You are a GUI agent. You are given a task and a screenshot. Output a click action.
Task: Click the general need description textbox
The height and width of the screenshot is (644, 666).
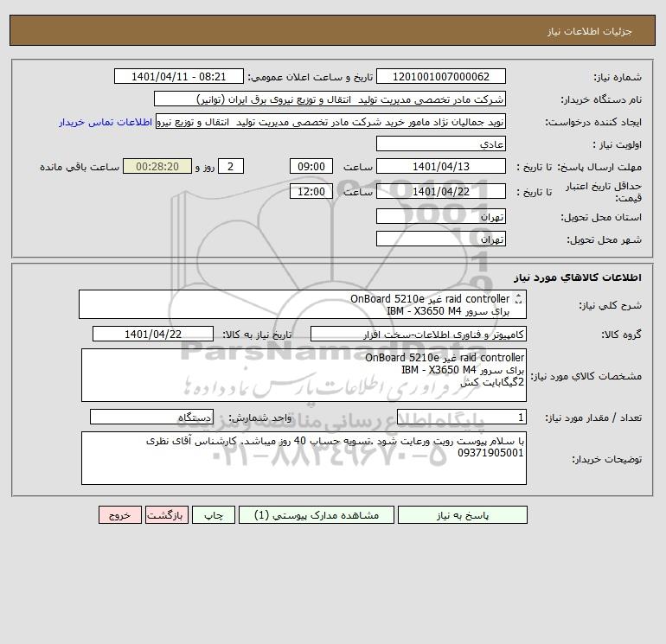303,304
